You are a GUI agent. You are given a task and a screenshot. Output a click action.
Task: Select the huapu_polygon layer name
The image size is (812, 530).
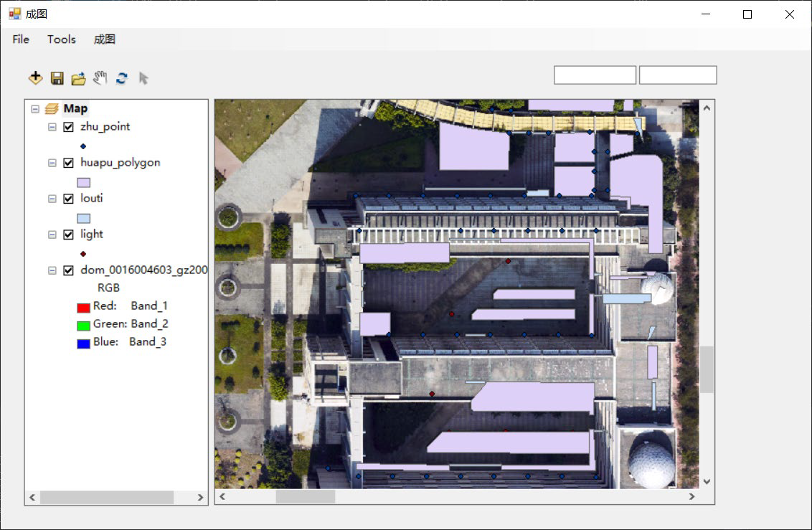[120, 163]
